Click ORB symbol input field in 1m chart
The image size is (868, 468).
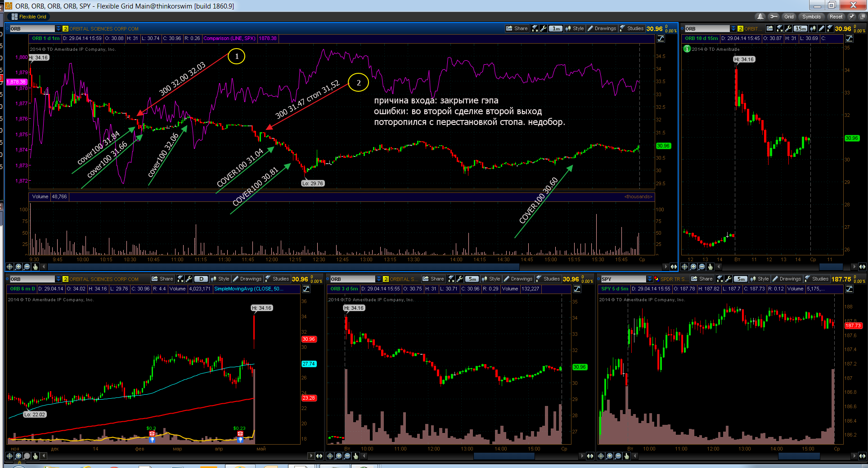pos(32,29)
